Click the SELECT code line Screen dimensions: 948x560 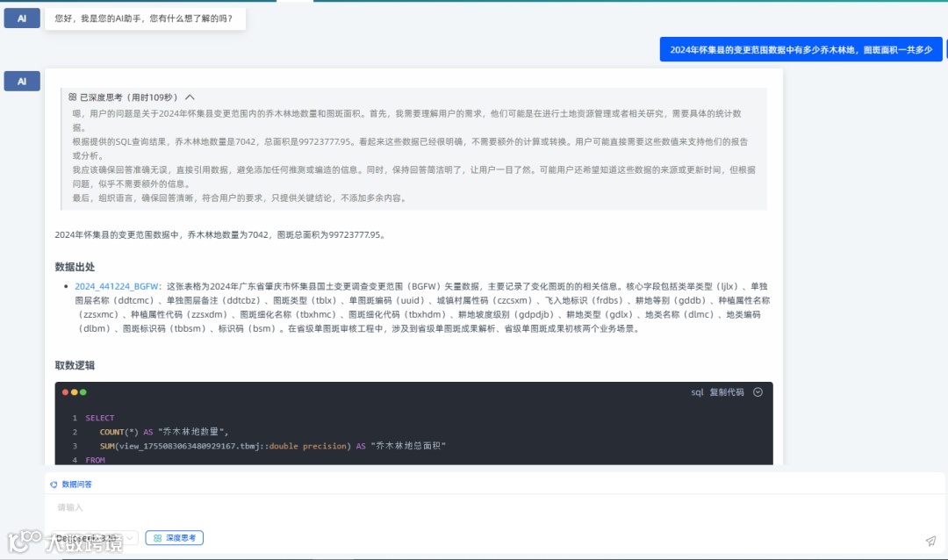pos(100,418)
